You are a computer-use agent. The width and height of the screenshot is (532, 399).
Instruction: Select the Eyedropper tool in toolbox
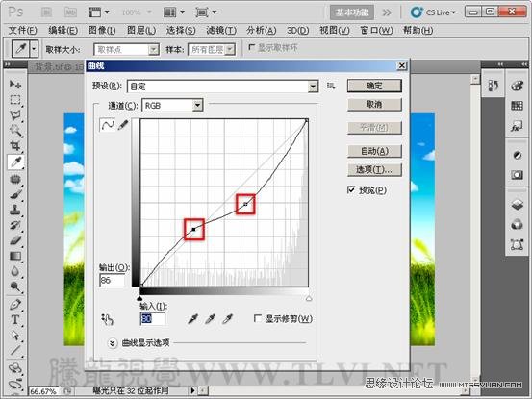tap(15, 162)
